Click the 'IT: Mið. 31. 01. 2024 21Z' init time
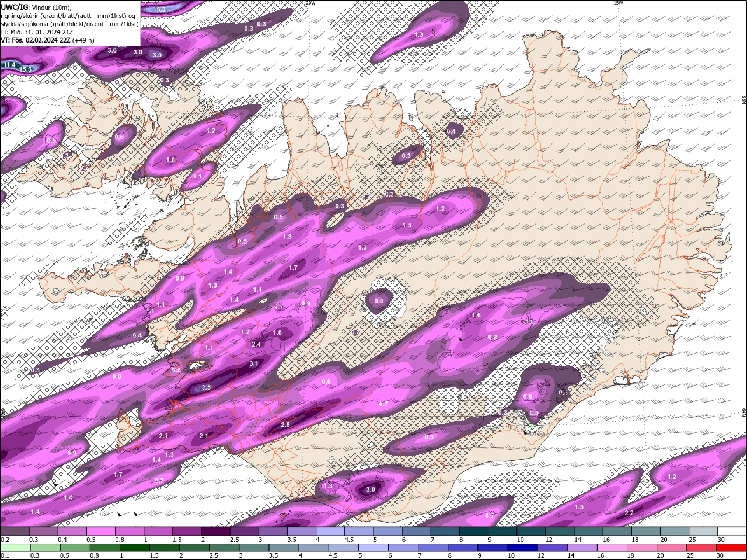747x560 pixels. (x=37, y=32)
